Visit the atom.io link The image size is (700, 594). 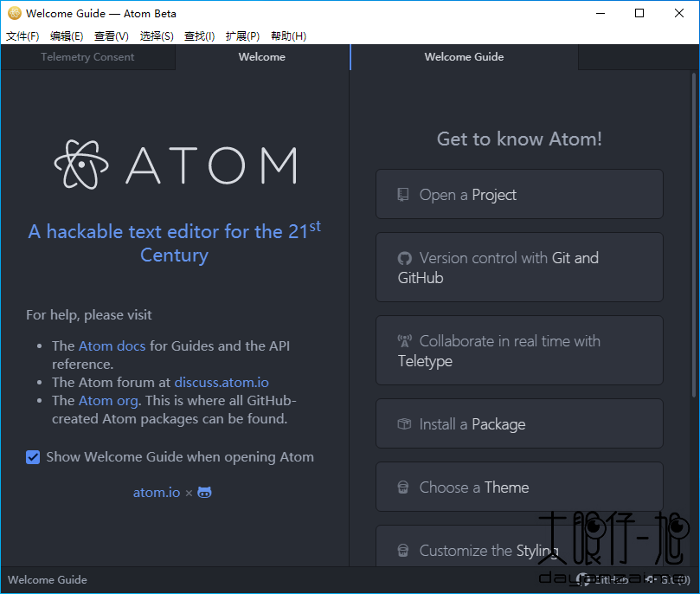pos(157,493)
